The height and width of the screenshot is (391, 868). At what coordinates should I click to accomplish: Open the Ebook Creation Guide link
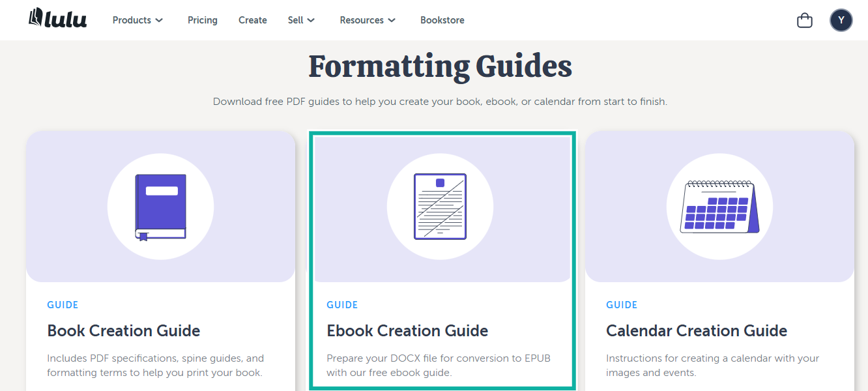click(x=407, y=330)
